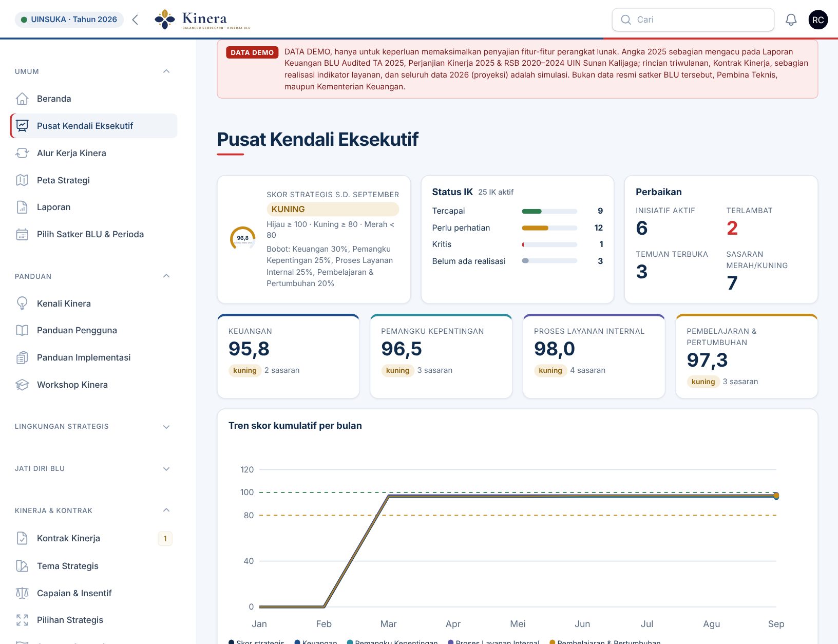Open the PEMANGKU KEPENTINGAN score card

click(441, 356)
